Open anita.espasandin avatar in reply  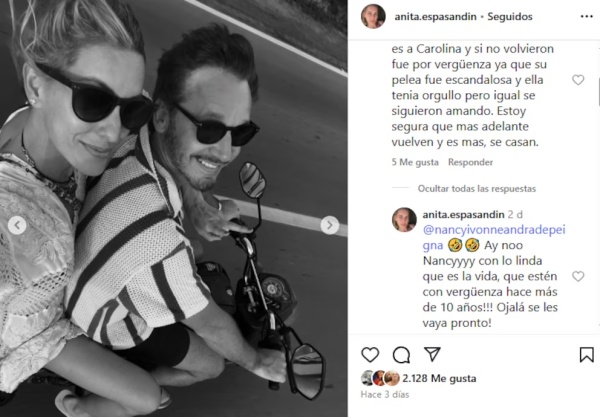pos(404,220)
